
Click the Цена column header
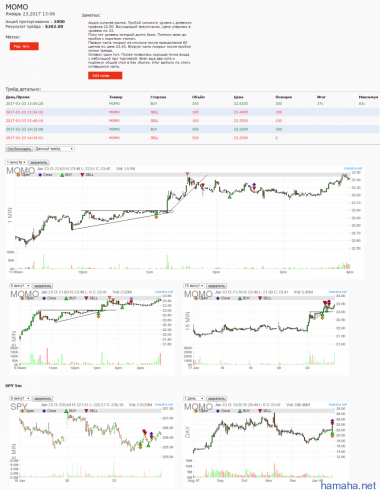point(238,97)
